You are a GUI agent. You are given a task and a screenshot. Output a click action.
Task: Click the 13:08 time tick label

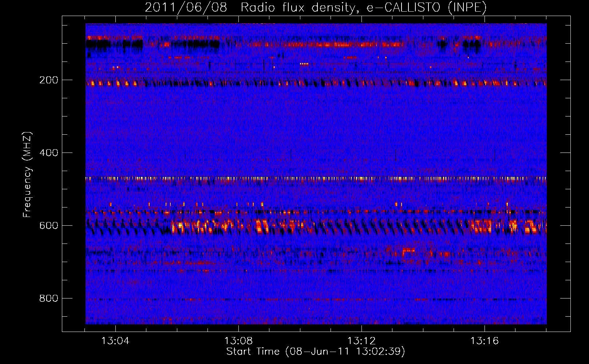click(x=238, y=341)
